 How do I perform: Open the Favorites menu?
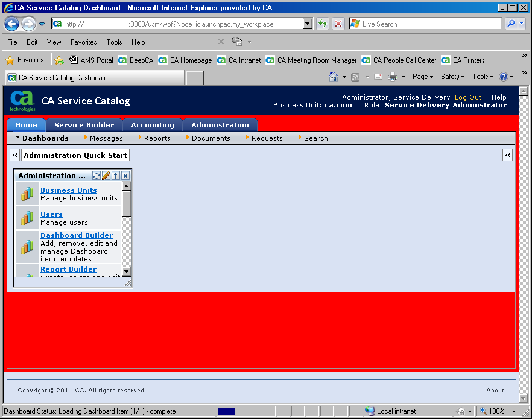point(83,42)
